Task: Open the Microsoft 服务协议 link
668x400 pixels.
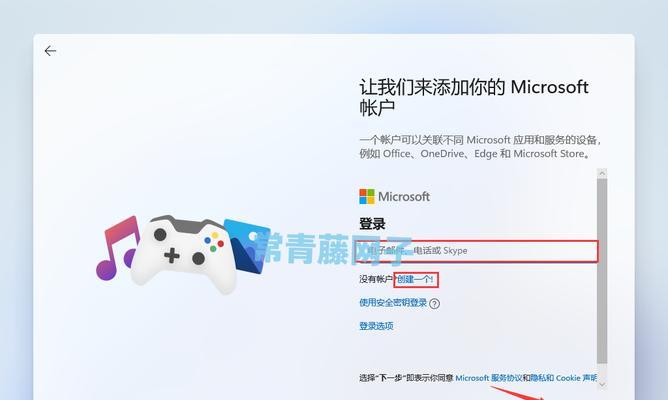Action: click(x=489, y=378)
